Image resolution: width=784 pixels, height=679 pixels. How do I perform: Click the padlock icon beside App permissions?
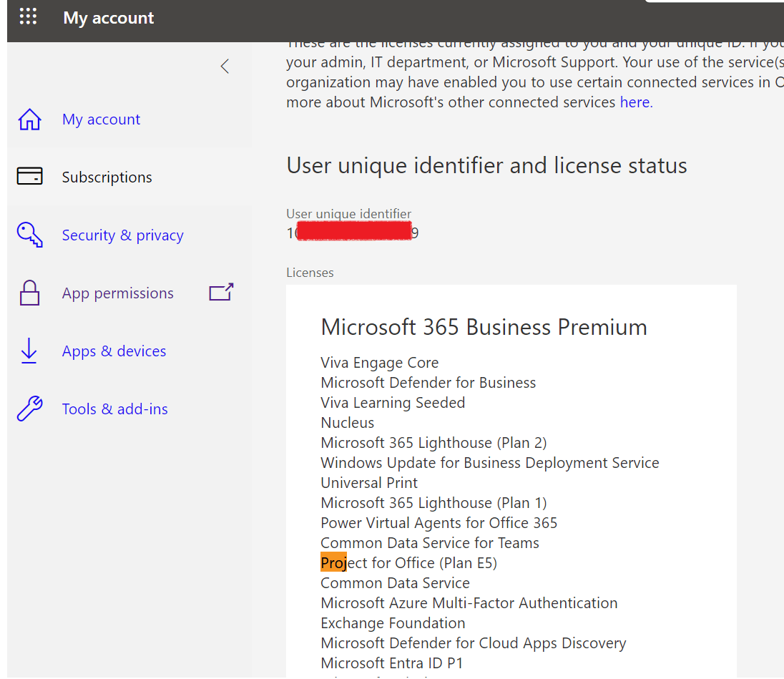[x=29, y=293]
